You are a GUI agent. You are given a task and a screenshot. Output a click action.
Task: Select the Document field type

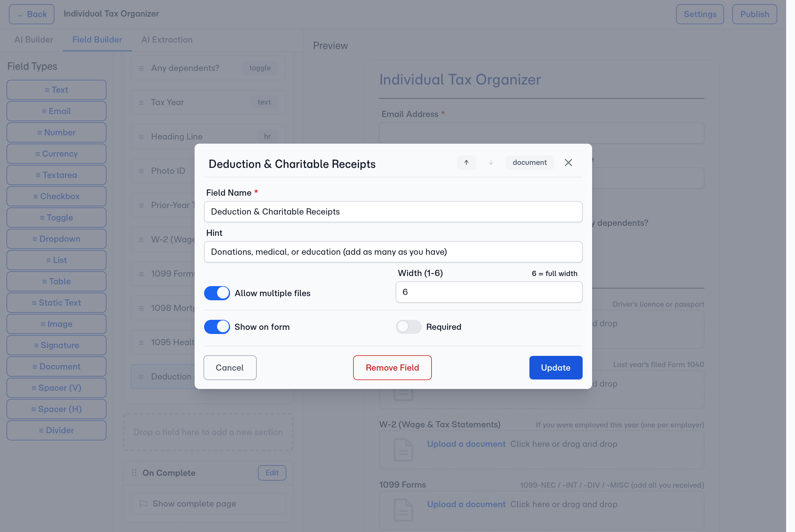coord(56,366)
